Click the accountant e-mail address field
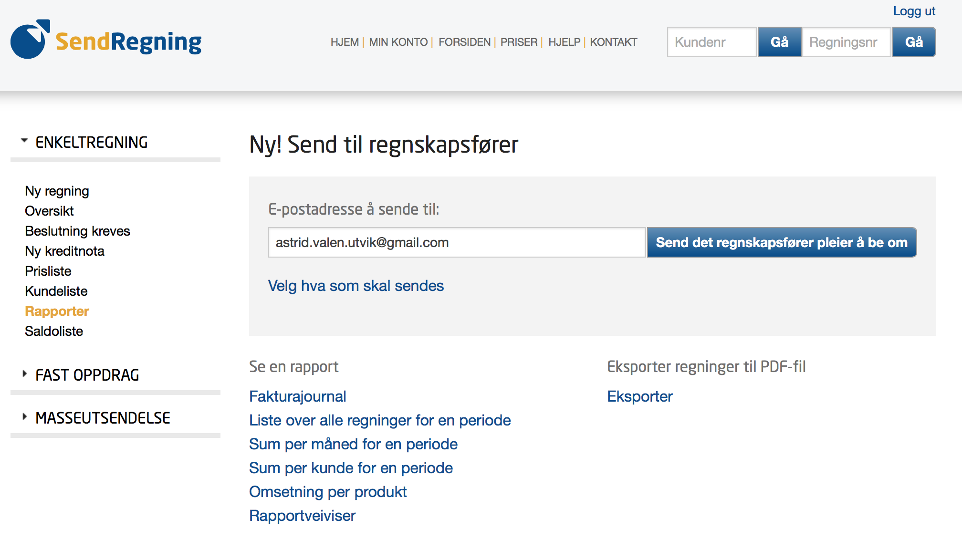 [457, 243]
